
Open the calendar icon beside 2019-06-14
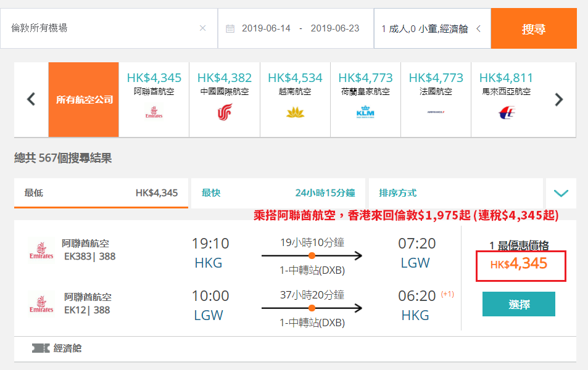[230, 28]
